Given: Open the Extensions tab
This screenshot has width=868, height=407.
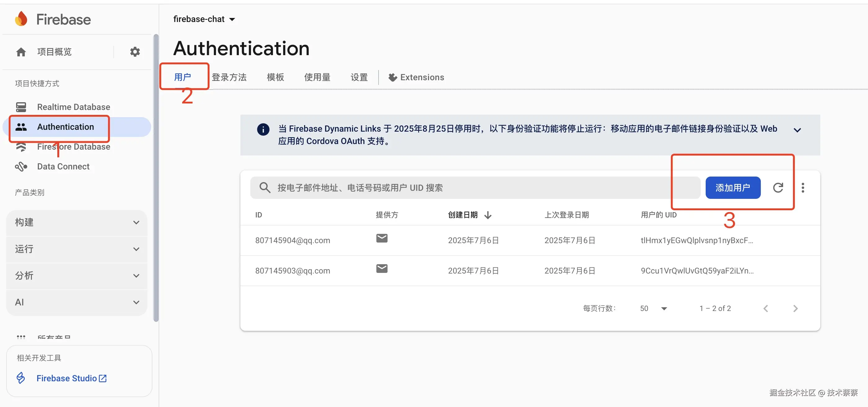Looking at the screenshot, I should pyautogui.click(x=416, y=77).
